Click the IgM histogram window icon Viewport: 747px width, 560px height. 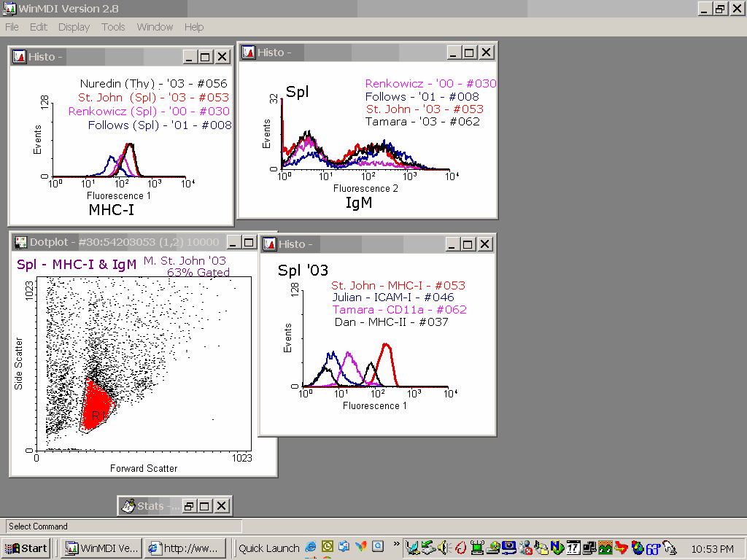249,52
